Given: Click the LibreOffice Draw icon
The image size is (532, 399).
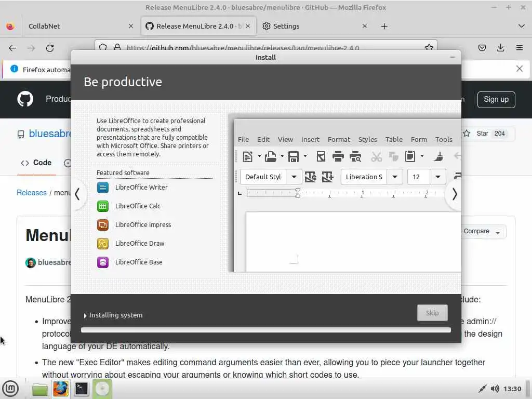Looking at the screenshot, I should [103, 243].
